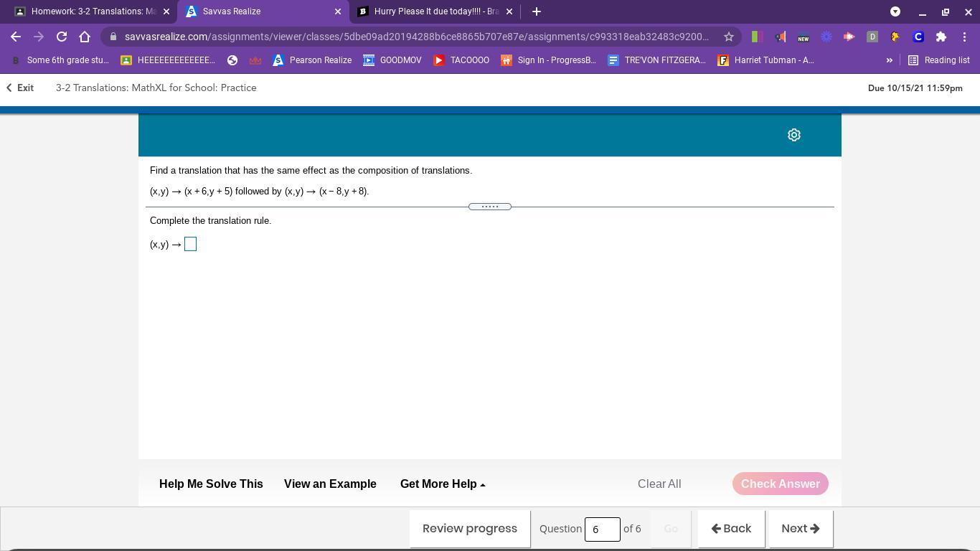Click the Question number input field
The width and height of the screenshot is (980, 551).
[603, 529]
